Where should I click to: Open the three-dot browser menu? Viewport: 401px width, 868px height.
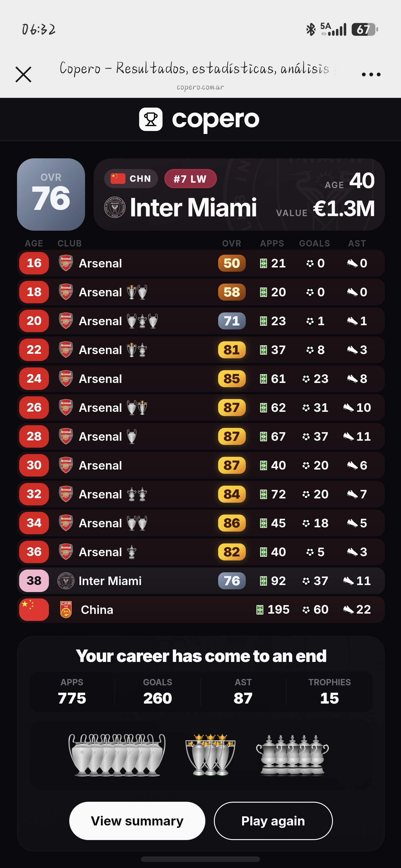point(371,74)
